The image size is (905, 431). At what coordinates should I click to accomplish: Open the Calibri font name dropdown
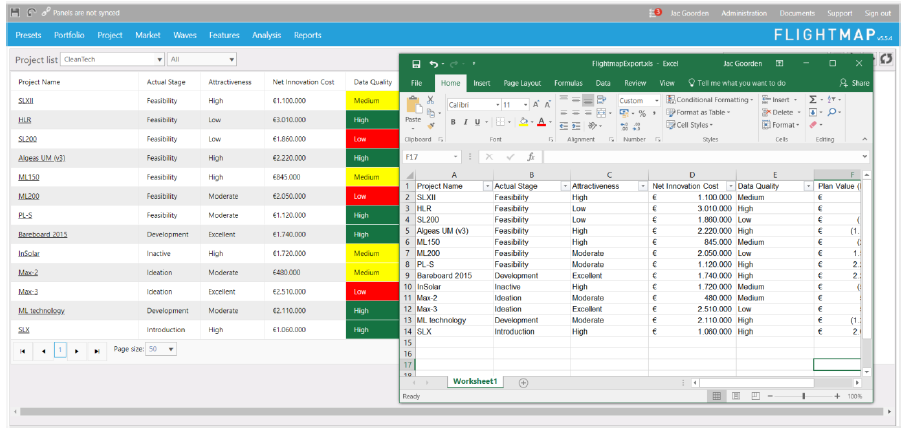[497, 105]
